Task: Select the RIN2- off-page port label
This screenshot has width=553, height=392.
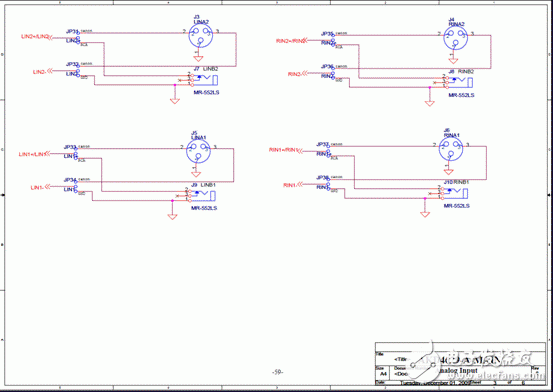Action: [298, 74]
